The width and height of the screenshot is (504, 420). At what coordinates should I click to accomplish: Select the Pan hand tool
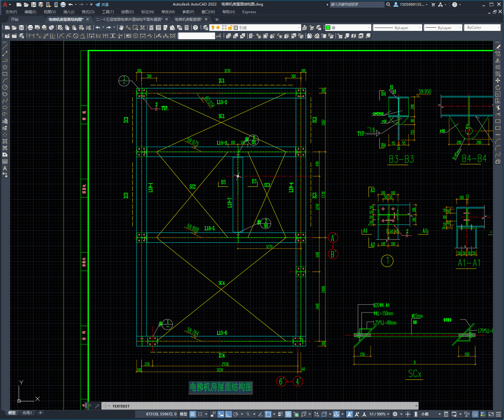[x=121, y=28]
